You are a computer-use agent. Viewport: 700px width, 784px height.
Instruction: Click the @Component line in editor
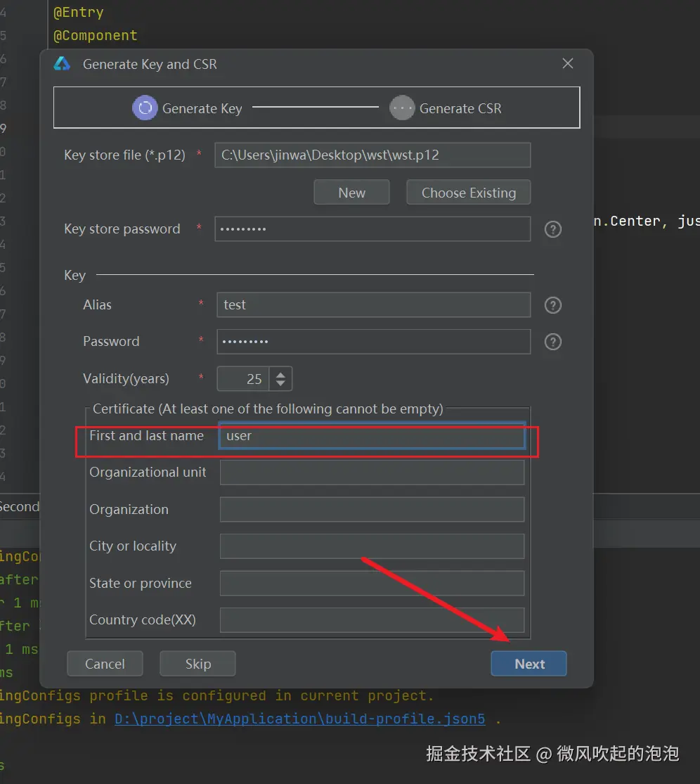pyautogui.click(x=95, y=35)
